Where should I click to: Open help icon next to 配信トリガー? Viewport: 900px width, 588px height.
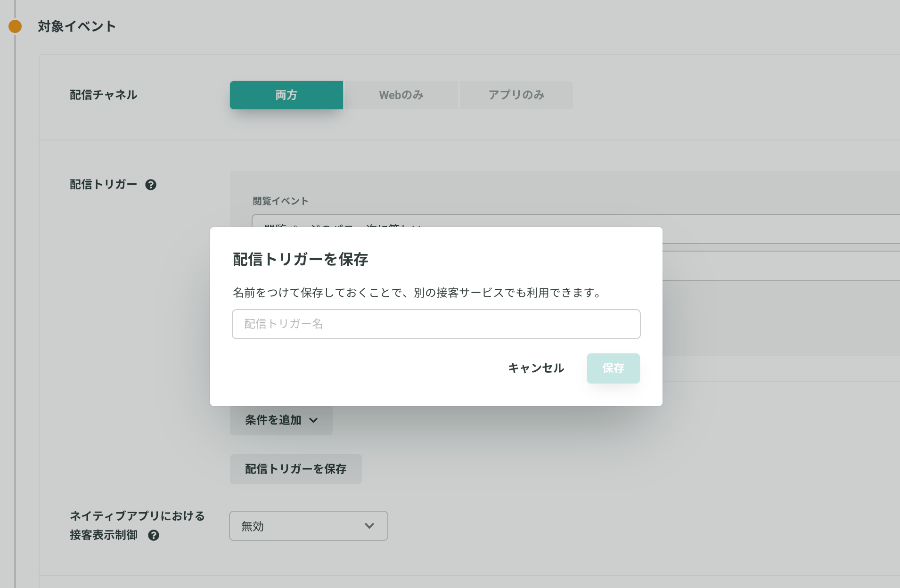click(151, 185)
